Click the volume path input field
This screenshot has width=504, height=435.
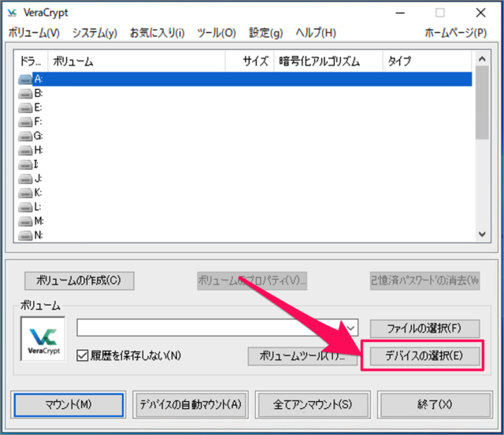[209, 327]
